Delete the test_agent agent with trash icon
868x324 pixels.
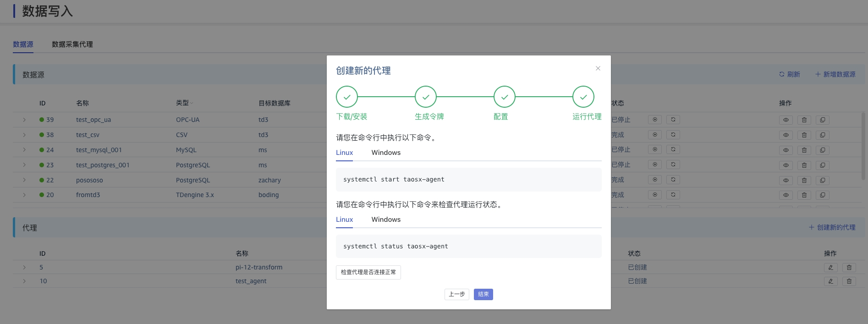(849, 281)
